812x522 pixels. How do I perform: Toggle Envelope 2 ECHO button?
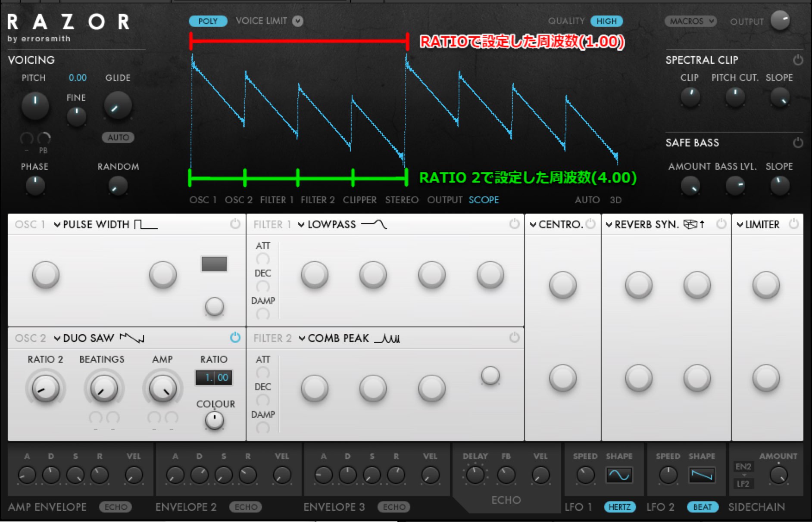246,507
